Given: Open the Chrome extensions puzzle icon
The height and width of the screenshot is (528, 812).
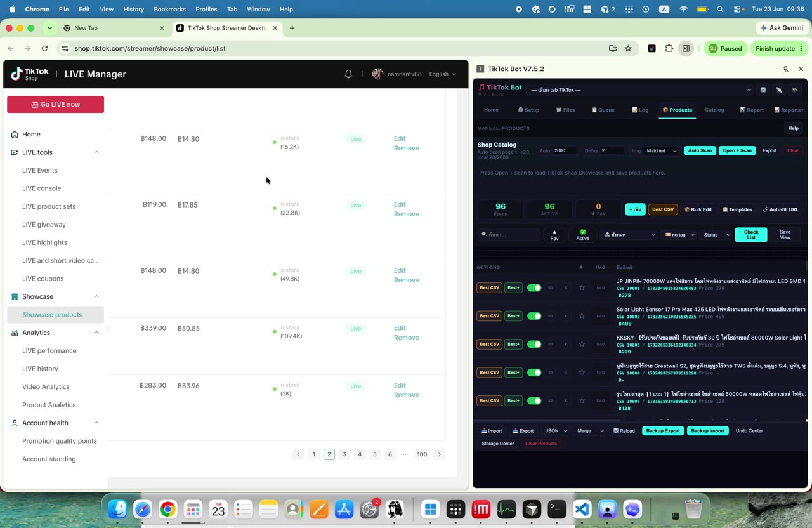Looking at the screenshot, I should (x=669, y=48).
